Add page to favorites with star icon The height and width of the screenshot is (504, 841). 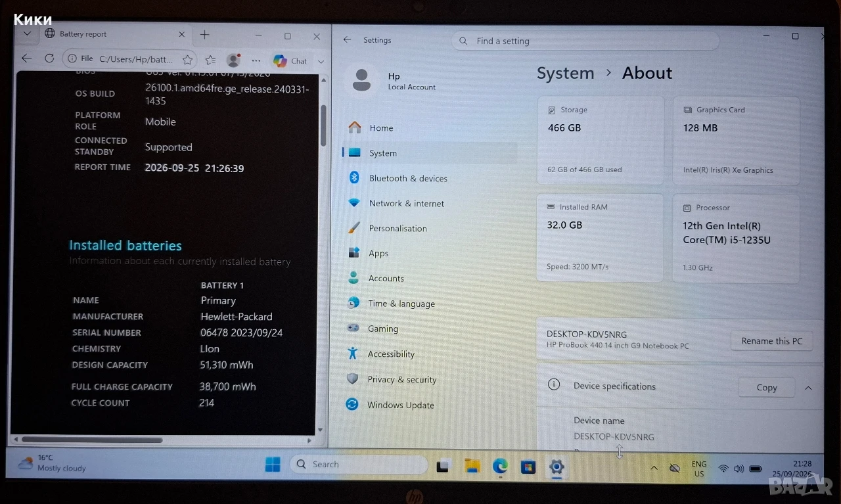tap(187, 60)
